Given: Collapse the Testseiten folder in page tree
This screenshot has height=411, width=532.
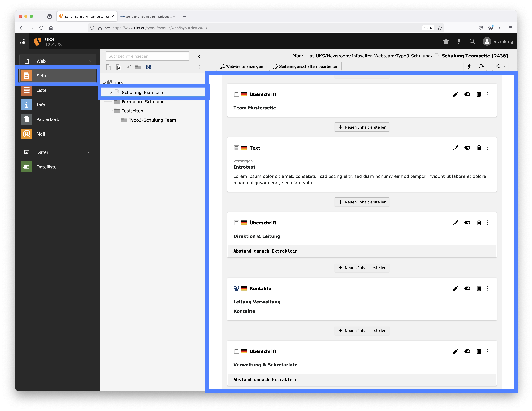Looking at the screenshot, I should click(111, 111).
